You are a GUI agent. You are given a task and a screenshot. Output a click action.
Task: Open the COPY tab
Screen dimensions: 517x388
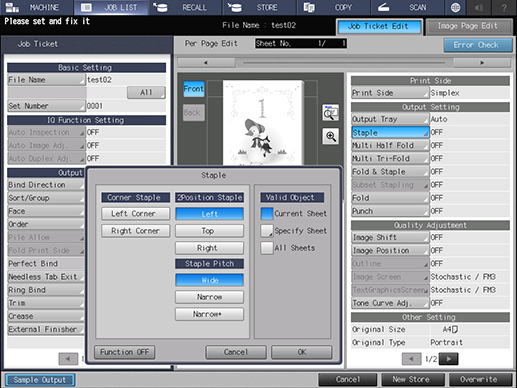[x=333, y=7]
